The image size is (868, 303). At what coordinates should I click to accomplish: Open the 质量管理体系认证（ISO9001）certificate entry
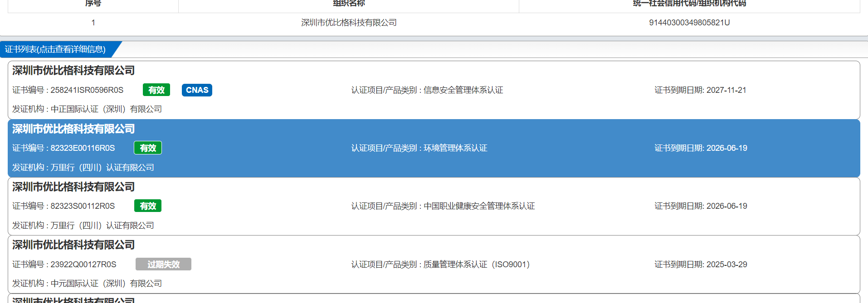[434, 264]
